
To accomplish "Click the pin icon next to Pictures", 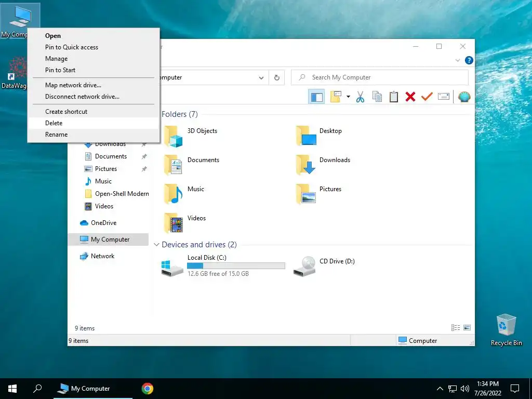I will [x=144, y=169].
